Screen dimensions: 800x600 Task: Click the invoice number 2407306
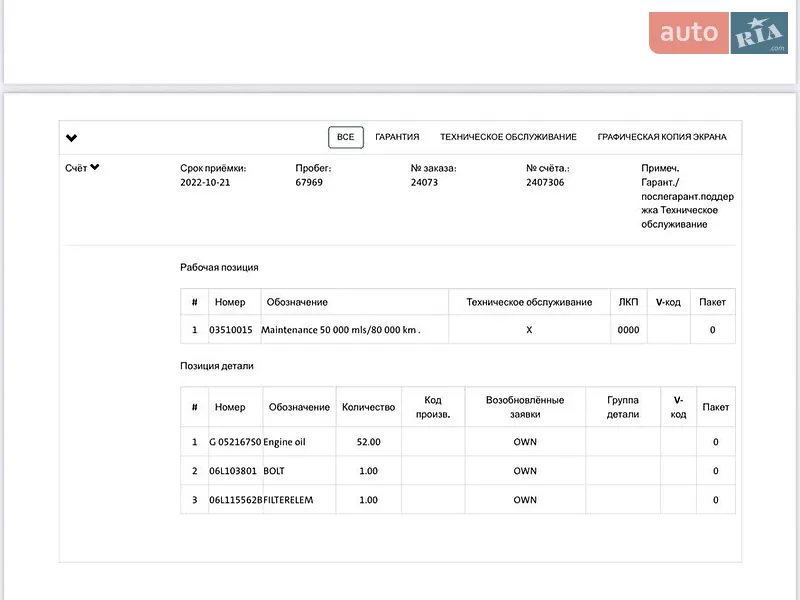(545, 182)
